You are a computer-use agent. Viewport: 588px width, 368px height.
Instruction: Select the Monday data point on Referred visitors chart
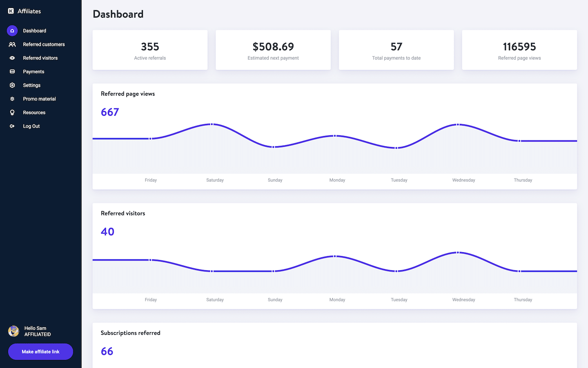[335, 256]
